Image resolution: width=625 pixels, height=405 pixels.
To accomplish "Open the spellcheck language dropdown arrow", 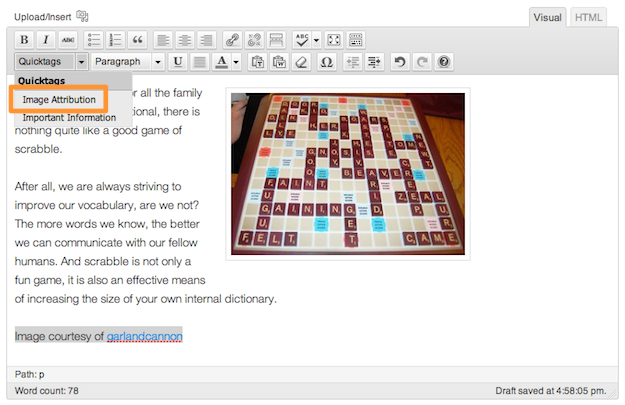I will (316, 40).
